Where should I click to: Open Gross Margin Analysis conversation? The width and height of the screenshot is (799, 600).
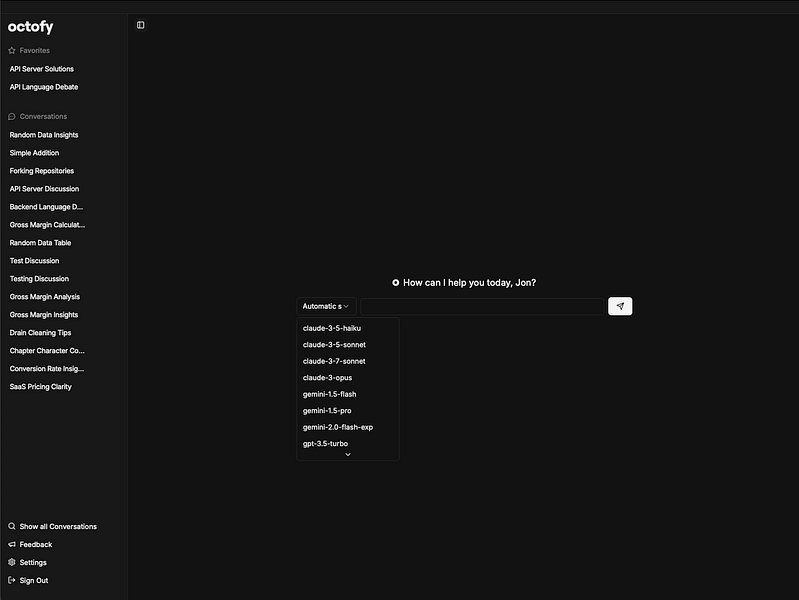(45, 297)
